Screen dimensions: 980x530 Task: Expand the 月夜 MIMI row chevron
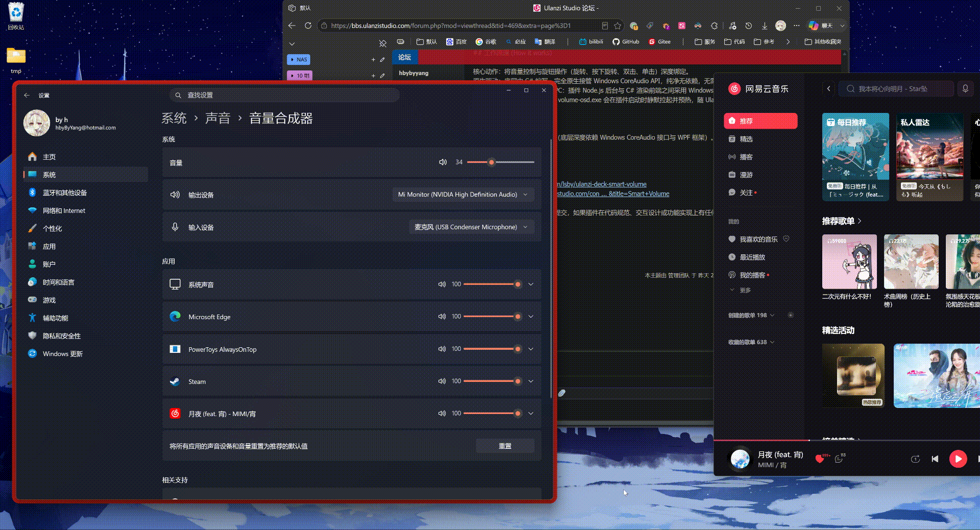531,414
